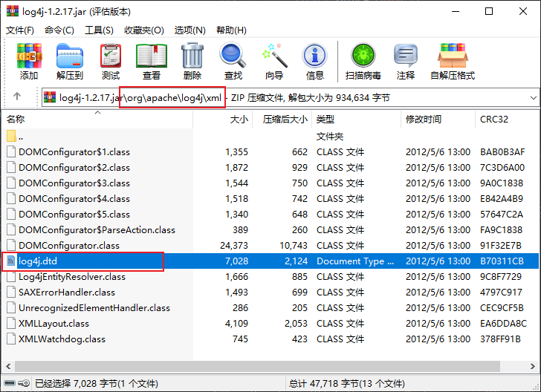Click the parent folder '..' icon
This screenshot has height=392, width=541.
(11, 136)
